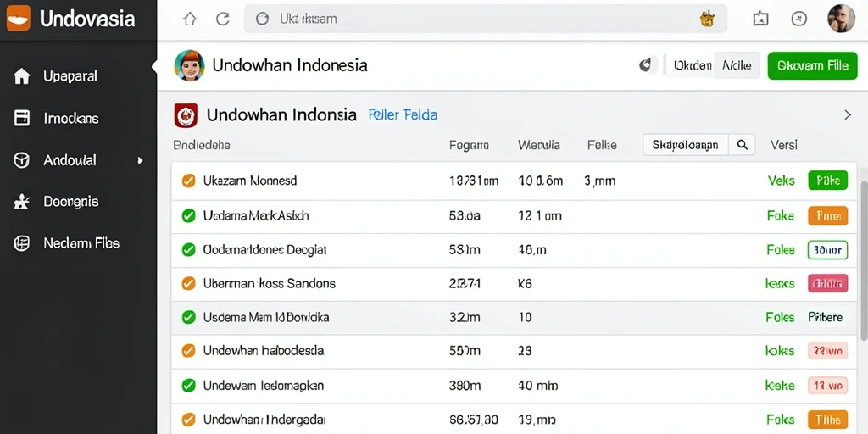This screenshot has height=434, width=868.
Task: Click Pifkere in Usdema Mam Id Dowidka row
Action: tap(826, 317)
